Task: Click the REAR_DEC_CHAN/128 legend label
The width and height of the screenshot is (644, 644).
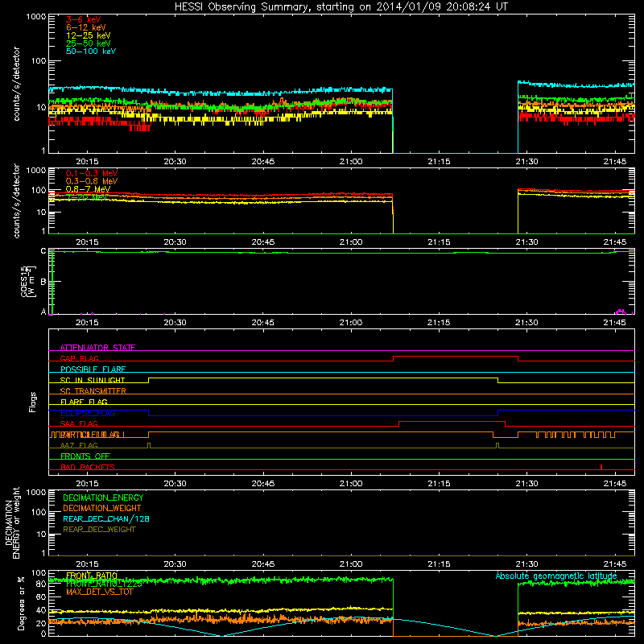Action: (x=106, y=519)
